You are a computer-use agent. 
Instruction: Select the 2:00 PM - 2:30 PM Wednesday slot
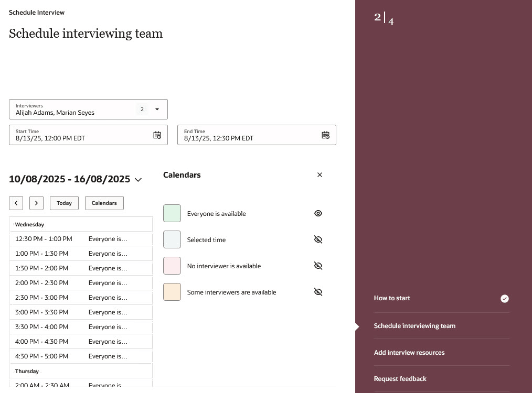click(80, 283)
